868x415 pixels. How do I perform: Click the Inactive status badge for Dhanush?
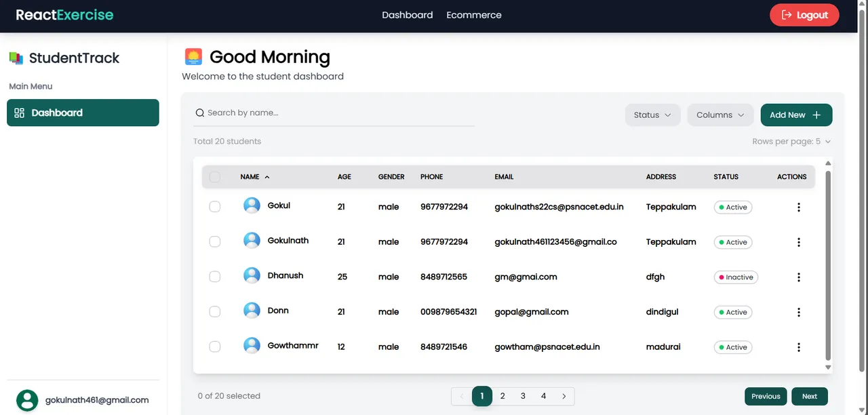736,277
